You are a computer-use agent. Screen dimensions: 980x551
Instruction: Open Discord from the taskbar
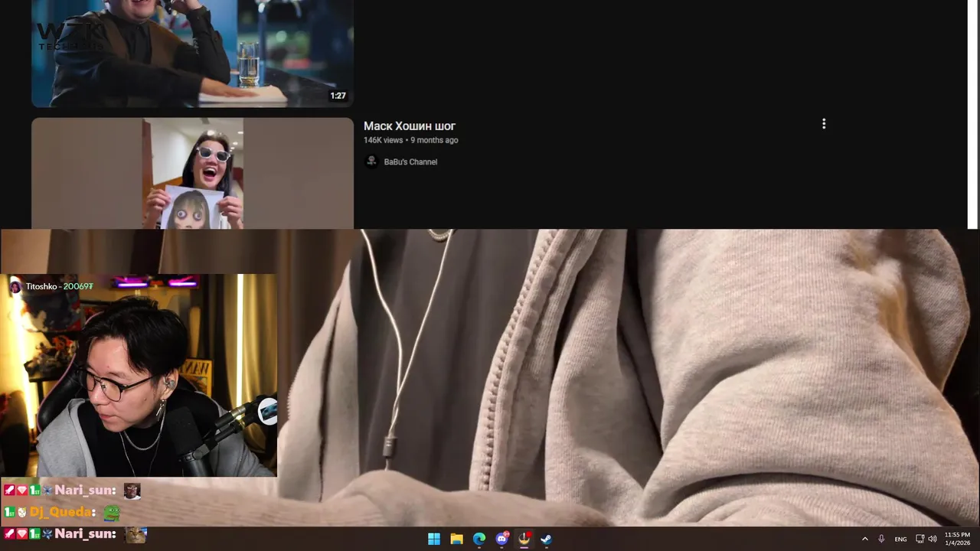(501, 539)
